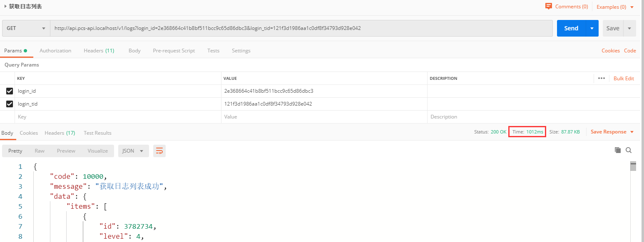
Task: Open the Pre-request Script tab
Action: click(174, 51)
